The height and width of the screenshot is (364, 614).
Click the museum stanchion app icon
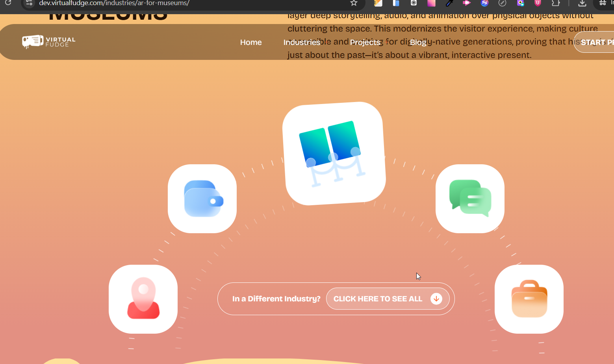334,154
